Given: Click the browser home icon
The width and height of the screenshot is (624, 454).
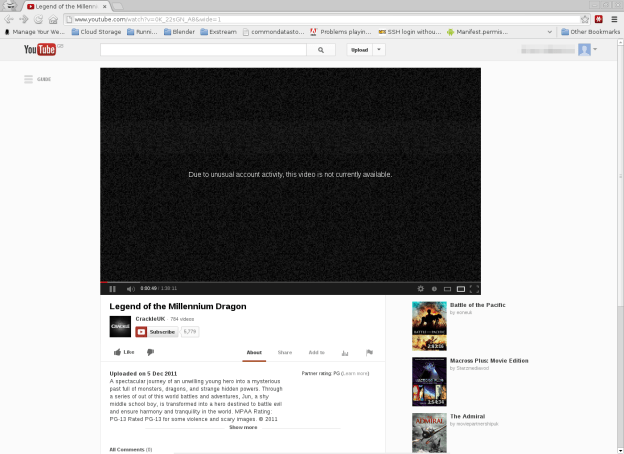Looking at the screenshot, I should pos(53,19).
